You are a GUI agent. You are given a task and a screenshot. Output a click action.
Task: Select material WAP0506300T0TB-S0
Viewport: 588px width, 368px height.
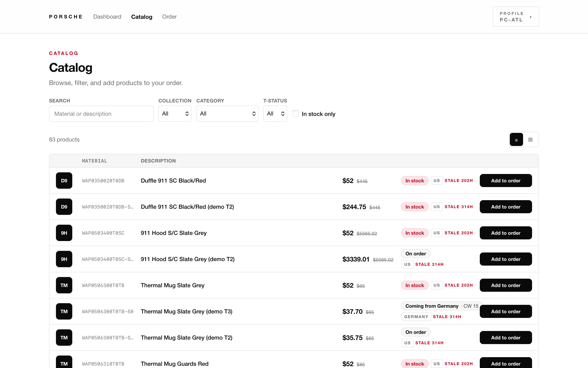click(108, 311)
